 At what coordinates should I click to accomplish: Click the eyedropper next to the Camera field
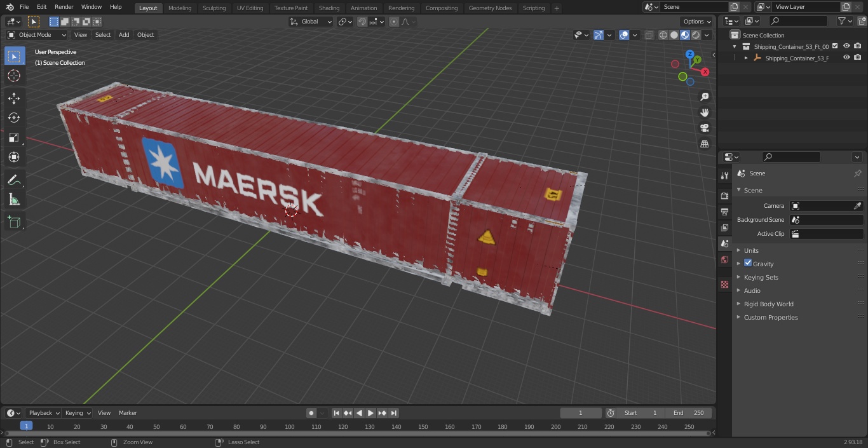857,206
